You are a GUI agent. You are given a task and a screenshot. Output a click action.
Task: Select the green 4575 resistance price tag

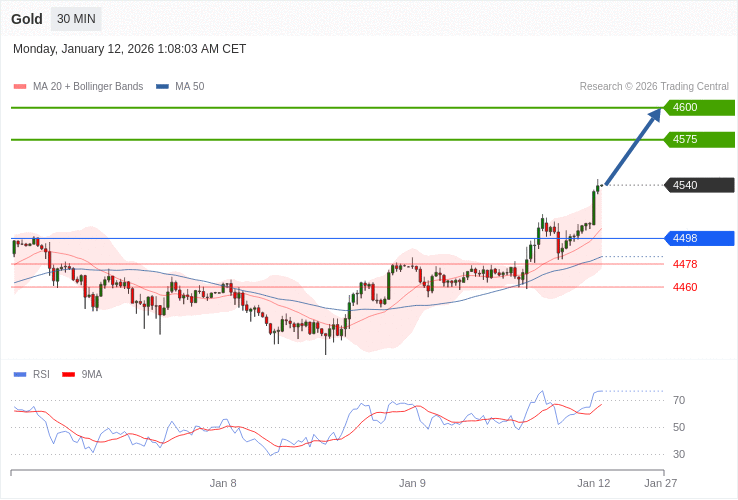coord(699,140)
